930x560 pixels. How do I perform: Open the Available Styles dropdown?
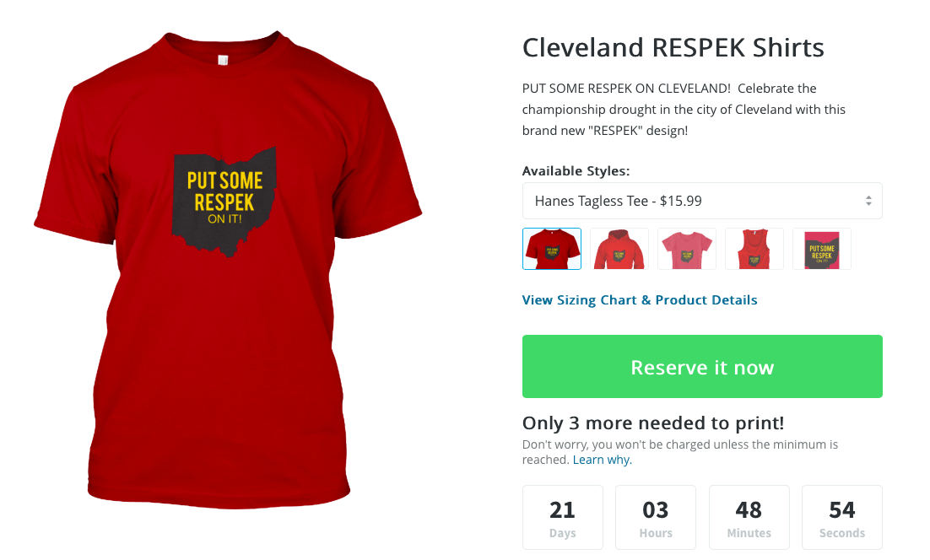click(x=702, y=201)
